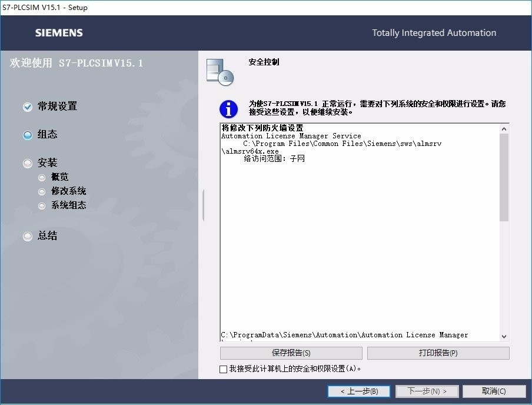Select the 修改系统 sub-step label

tap(68, 191)
